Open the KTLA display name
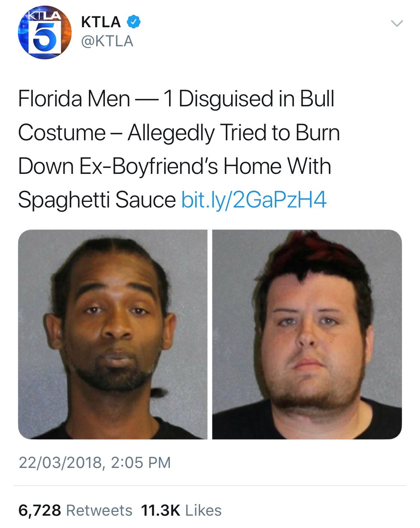 [101, 22]
